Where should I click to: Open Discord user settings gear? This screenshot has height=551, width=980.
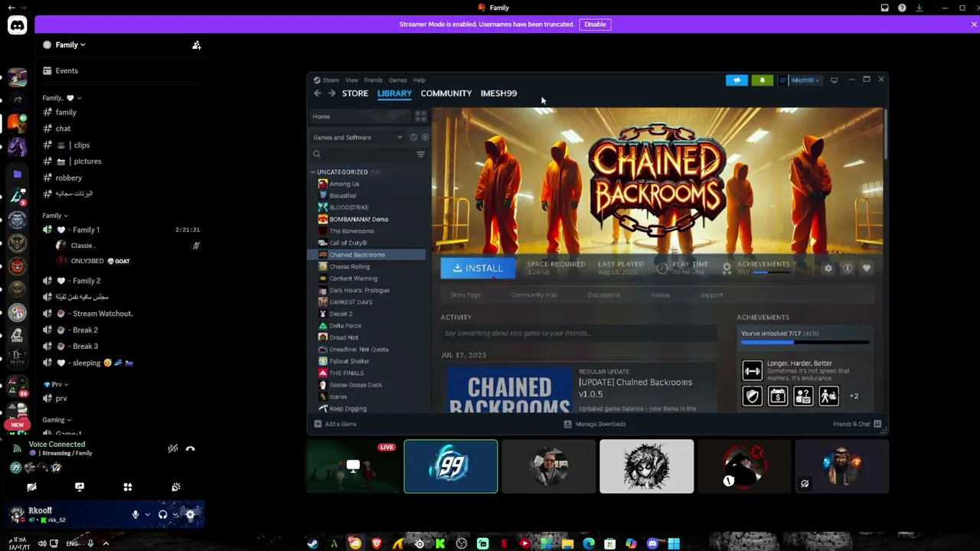[x=191, y=514]
